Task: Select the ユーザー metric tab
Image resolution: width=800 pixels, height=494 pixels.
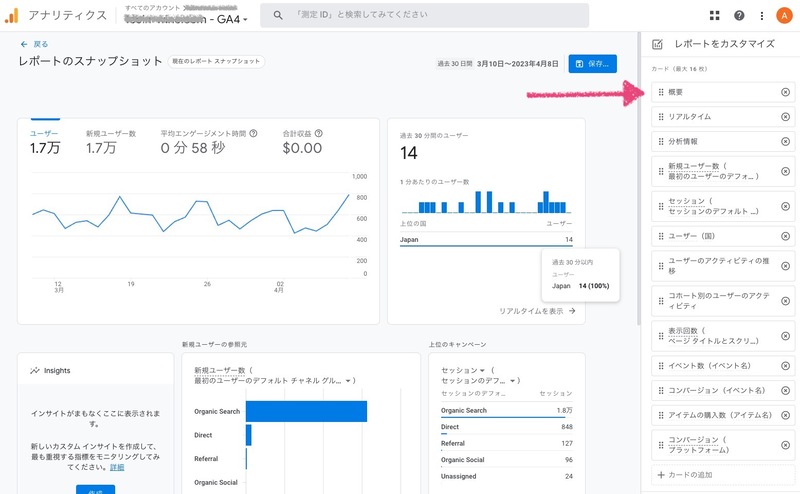Action: click(45, 142)
